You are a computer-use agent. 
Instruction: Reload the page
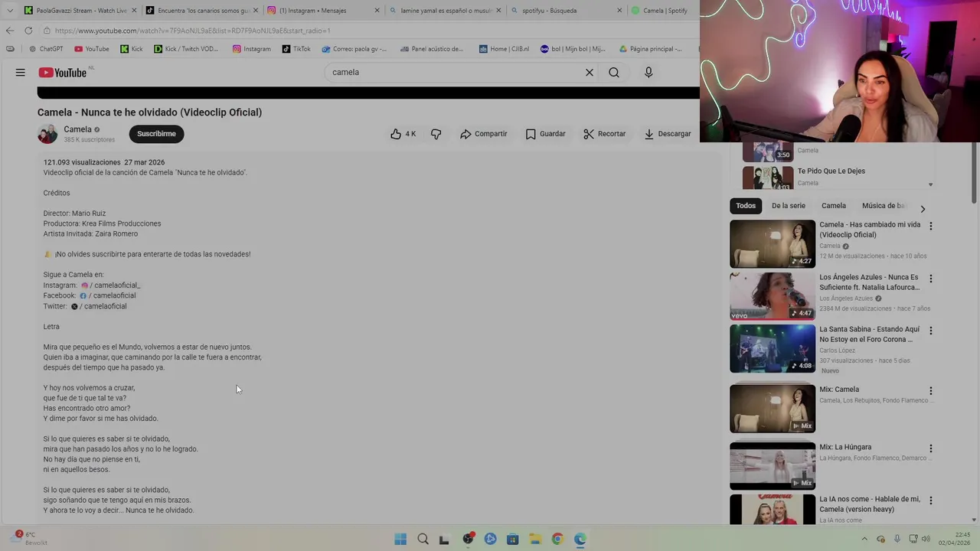[x=28, y=31]
